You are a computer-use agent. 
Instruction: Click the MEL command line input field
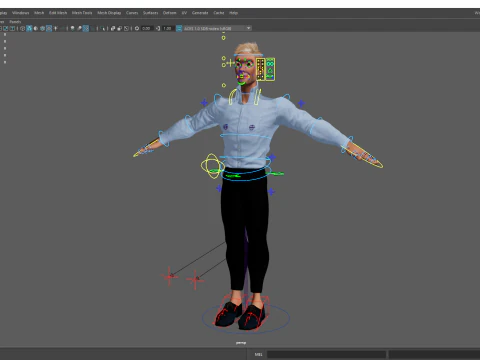(326, 354)
